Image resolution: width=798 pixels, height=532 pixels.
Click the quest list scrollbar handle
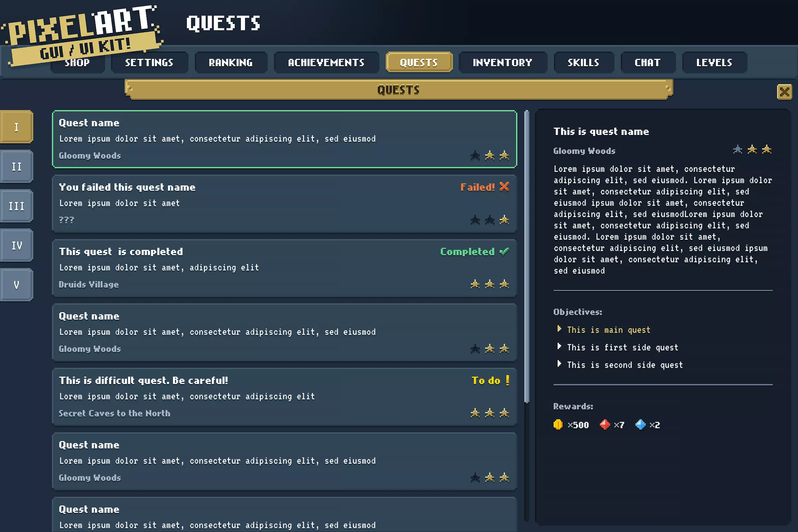(527, 256)
